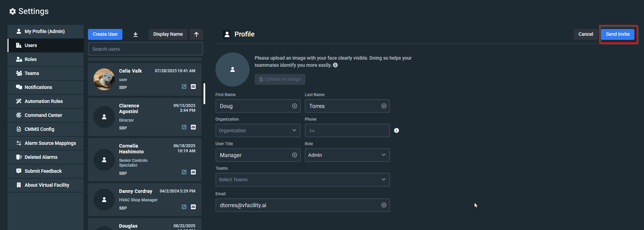Go to Automation Rules settings

click(x=44, y=101)
